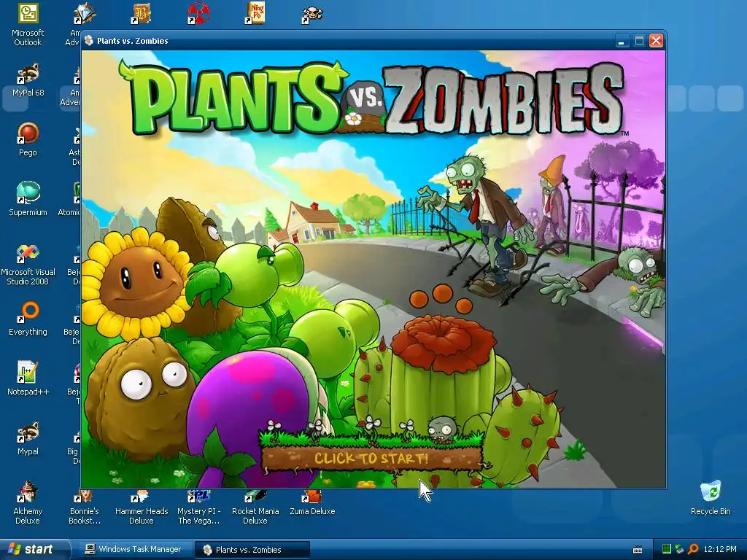The image size is (747, 560).
Task: Select the diamond gem icon in top row
Action: (85, 13)
